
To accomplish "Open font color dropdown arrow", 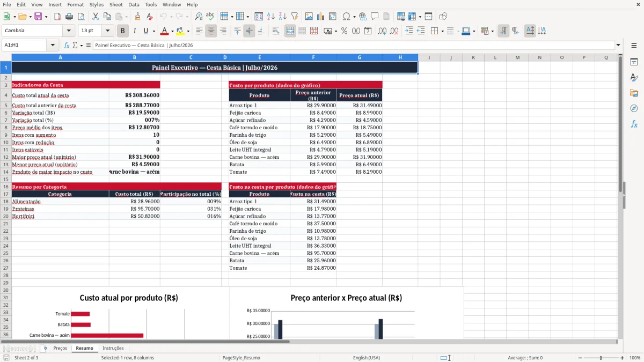I will pos(172,31).
